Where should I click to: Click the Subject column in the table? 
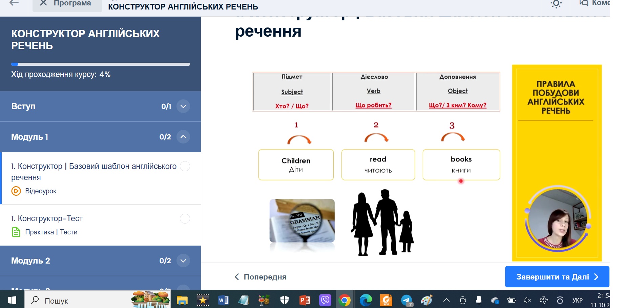(292, 92)
